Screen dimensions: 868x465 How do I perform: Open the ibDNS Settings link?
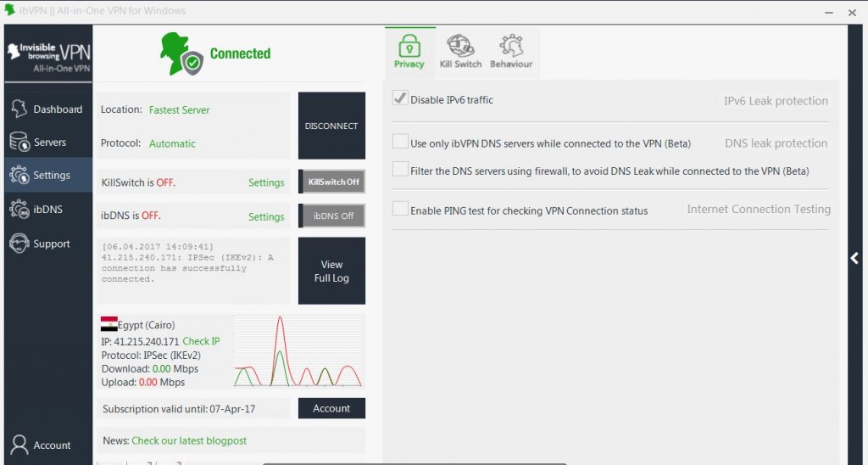266,216
